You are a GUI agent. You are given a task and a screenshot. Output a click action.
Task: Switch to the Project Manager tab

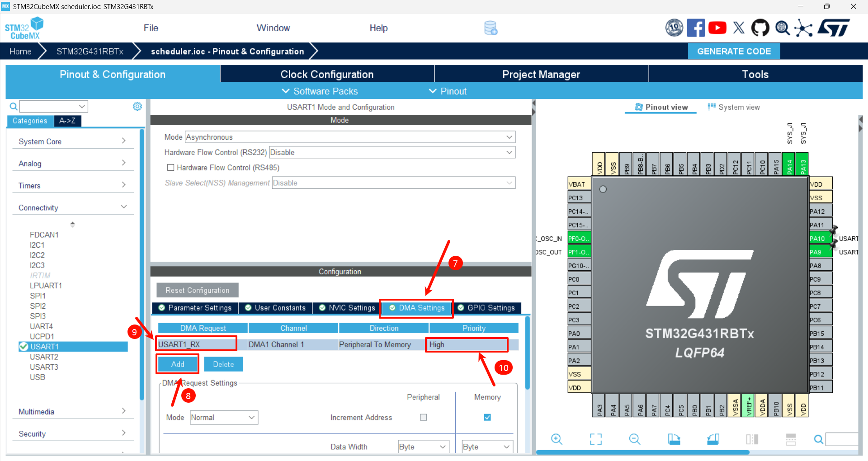click(x=541, y=74)
